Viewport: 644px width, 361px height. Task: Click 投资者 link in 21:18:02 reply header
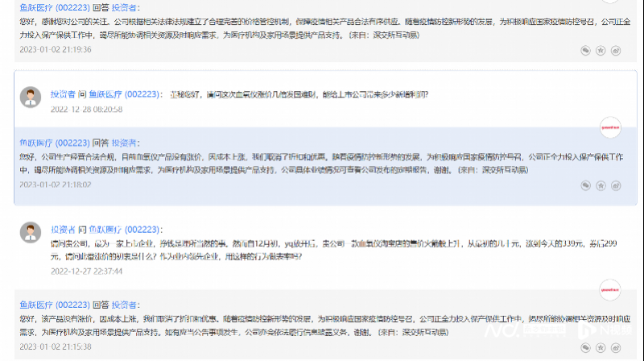coord(124,143)
